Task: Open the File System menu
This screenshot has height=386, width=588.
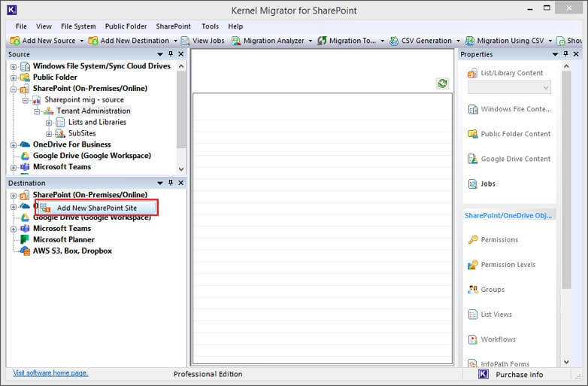Action: [x=78, y=26]
